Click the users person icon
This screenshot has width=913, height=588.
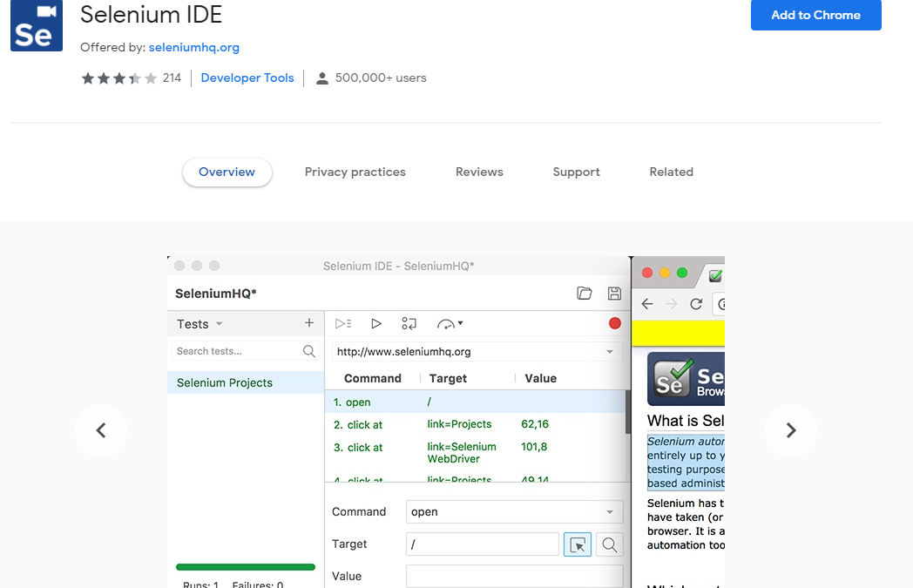pyautogui.click(x=322, y=78)
